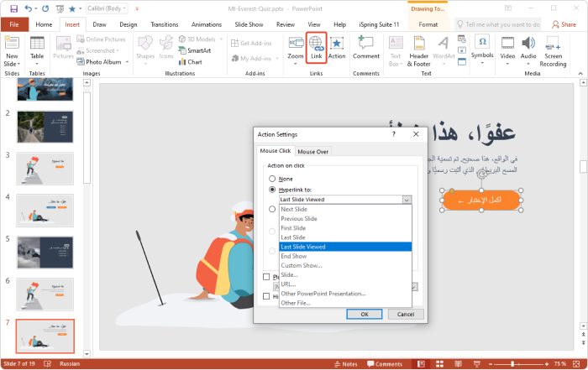Open the Symbols omega icon
The width and height of the screenshot is (588, 370).
482,42
